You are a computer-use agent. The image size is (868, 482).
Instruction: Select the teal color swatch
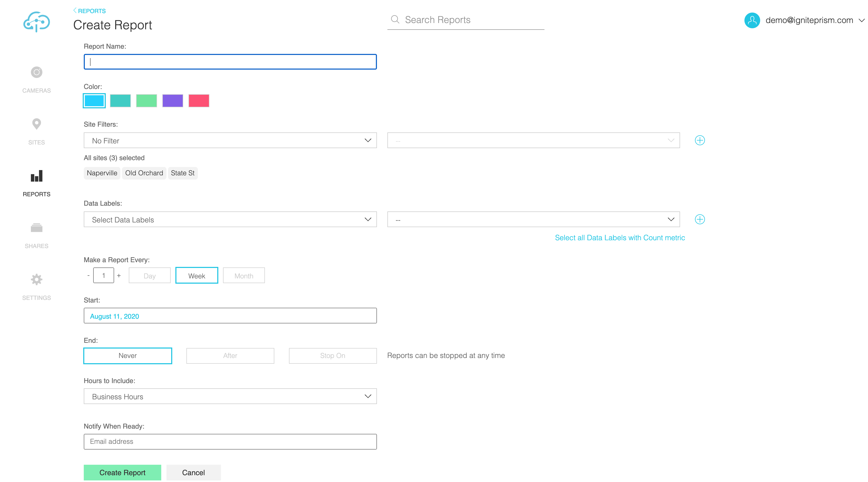tap(120, 101)
